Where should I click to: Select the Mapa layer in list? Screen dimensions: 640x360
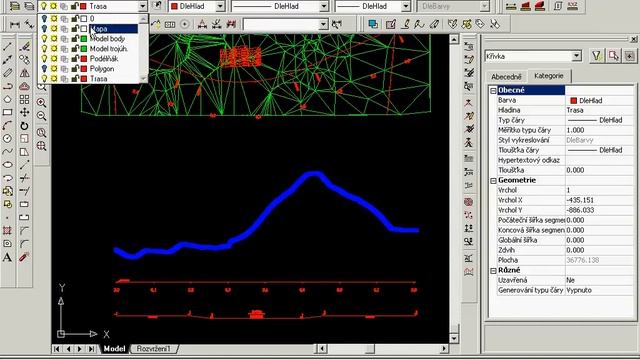pyautogui.click(x=113, y=29)
